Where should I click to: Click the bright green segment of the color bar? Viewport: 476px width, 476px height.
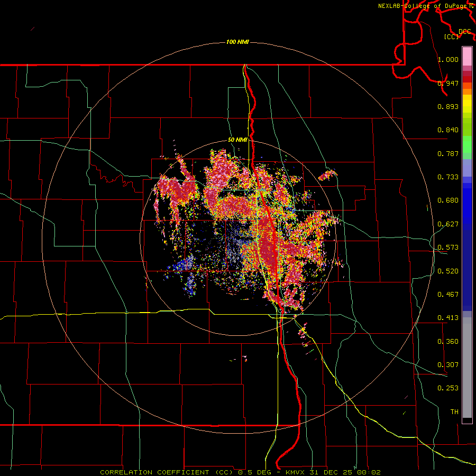point(467,144)
